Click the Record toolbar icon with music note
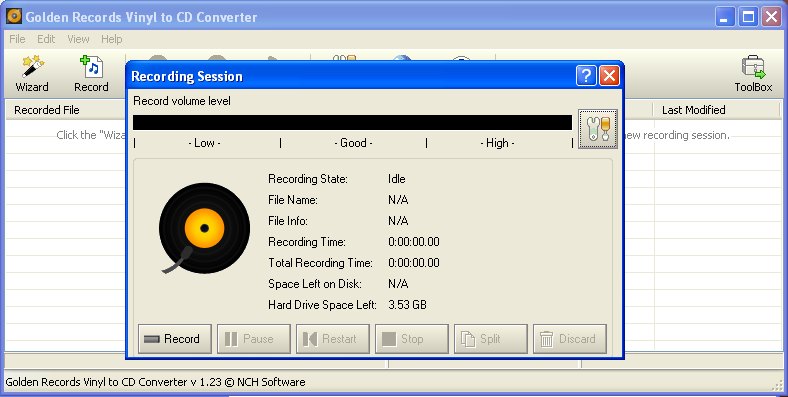Screen dimensions: 788x397 coord(91,74)
